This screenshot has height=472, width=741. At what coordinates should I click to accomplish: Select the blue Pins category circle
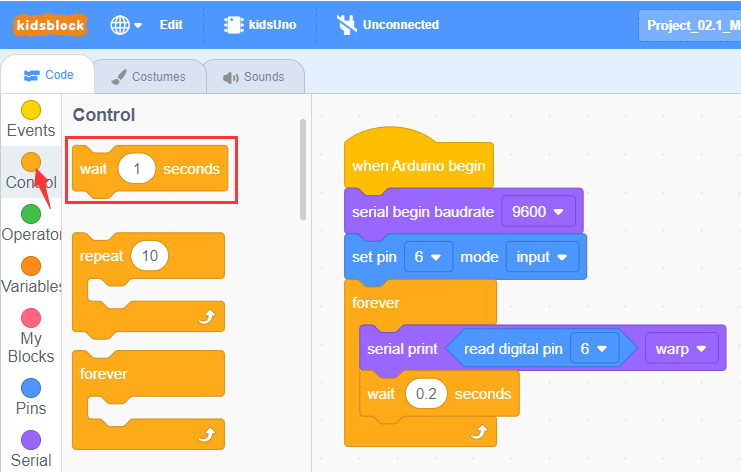(31, 388)
